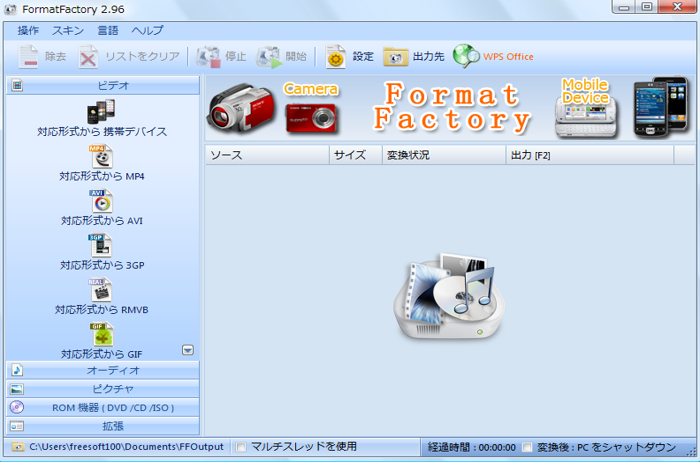Click the 出力 [F2] column header
The width and height of the screenshot is (700, 462).
pyautogui.click(x=590, y=155)
